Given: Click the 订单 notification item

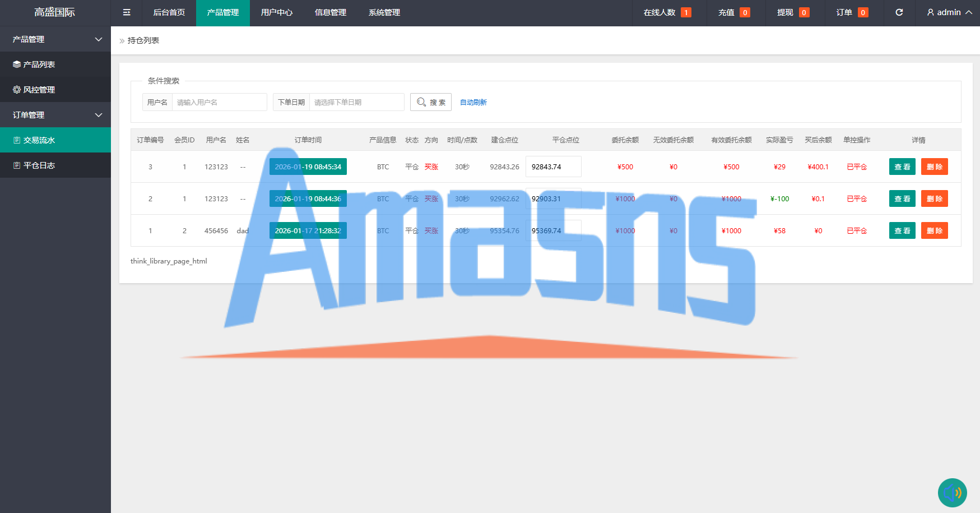Looking at the screenshot, I should [x=852, y=12].
